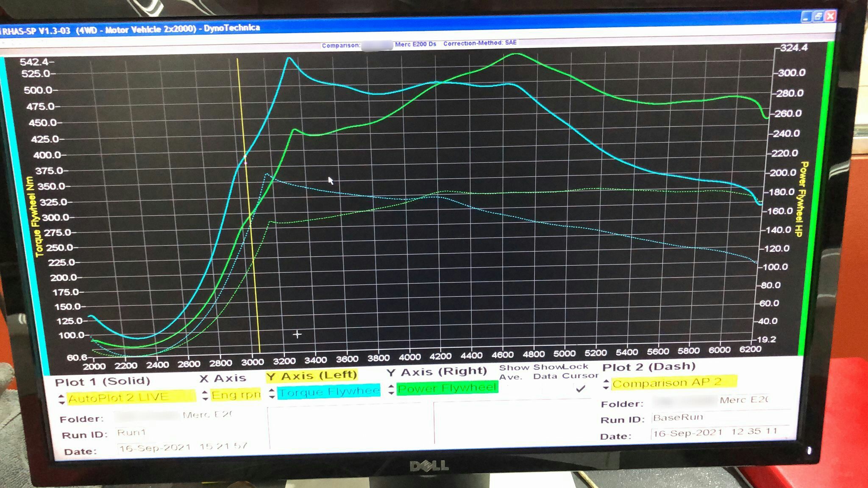Click the 6200 rpm tick label
The image size is (868, 488).
(750, 349)
